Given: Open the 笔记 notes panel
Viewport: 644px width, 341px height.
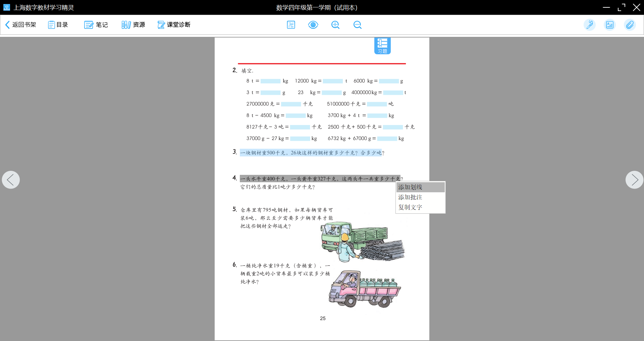Looking at the screenshot, I should (96, 25).
